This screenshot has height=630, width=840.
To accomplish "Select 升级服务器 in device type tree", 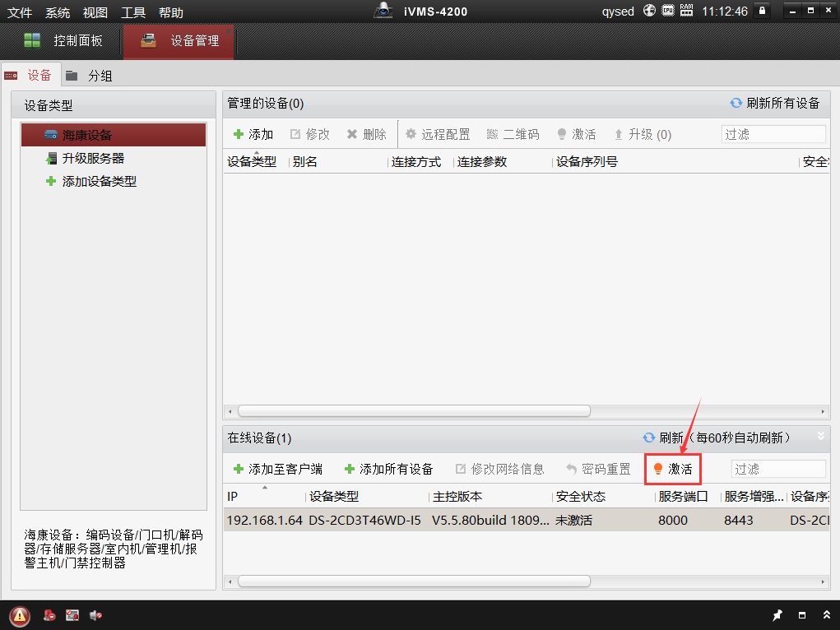I will pos(93,158).
